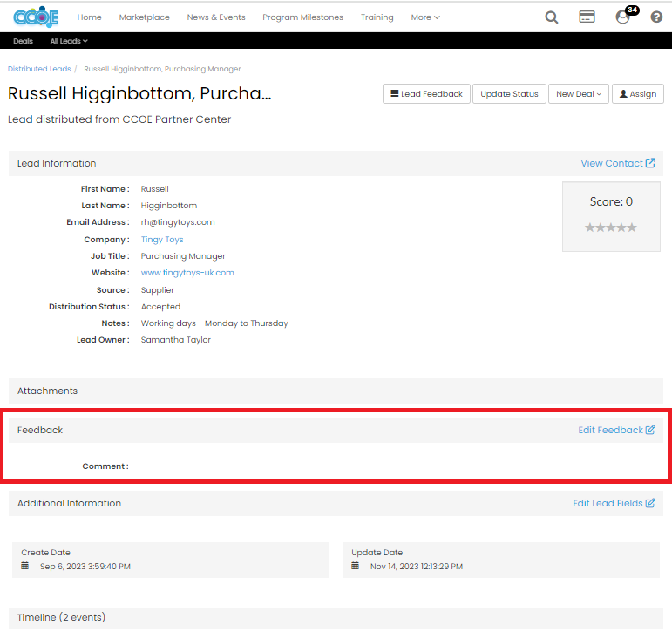Viewport: 672px width, 639px height.
Task: Click the Samantha Taylor lead owner value
Action: (176, 339)
